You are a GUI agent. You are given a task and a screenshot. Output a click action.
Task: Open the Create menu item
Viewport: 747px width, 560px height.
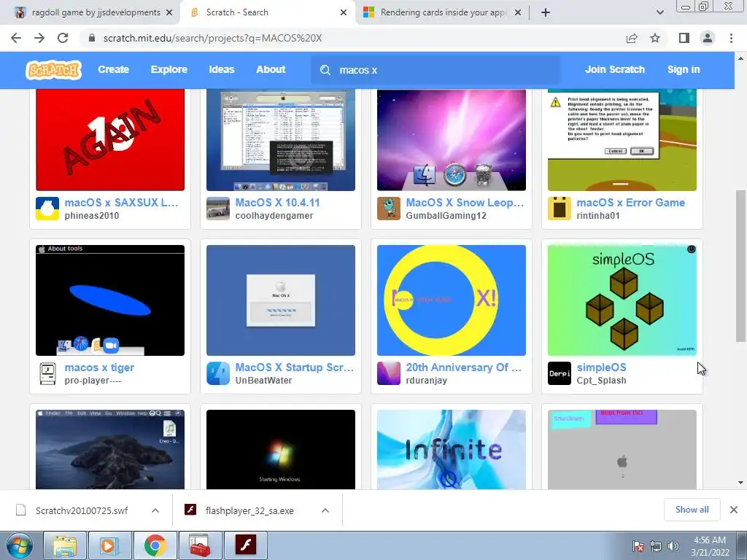click(113, 69)
